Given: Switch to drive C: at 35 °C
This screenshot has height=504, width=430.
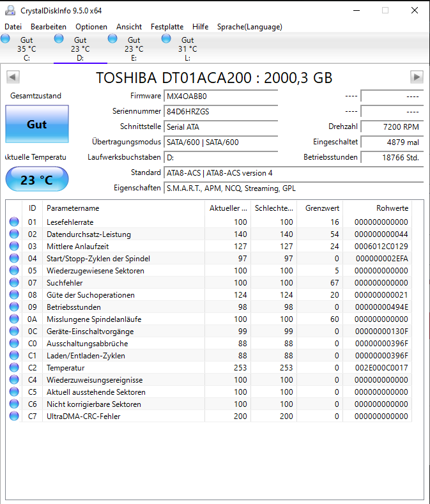Looking at the screenshot, I should 27,49.
